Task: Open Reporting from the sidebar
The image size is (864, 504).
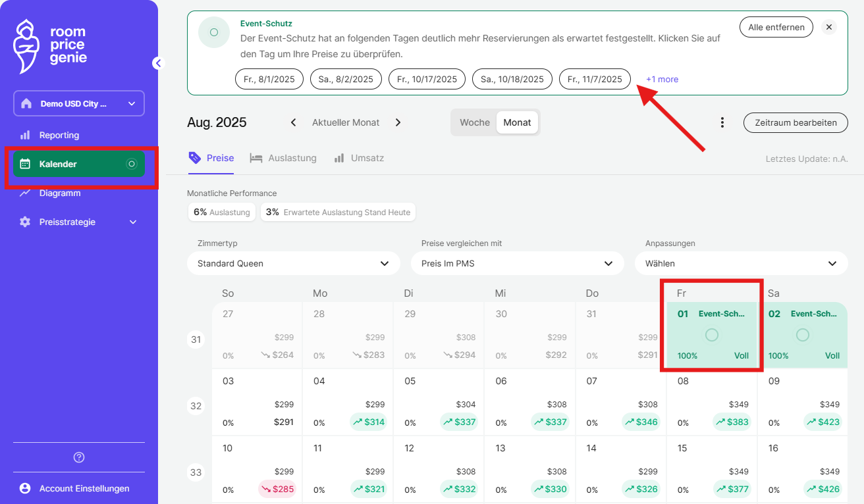Action: tap(59, 135)
